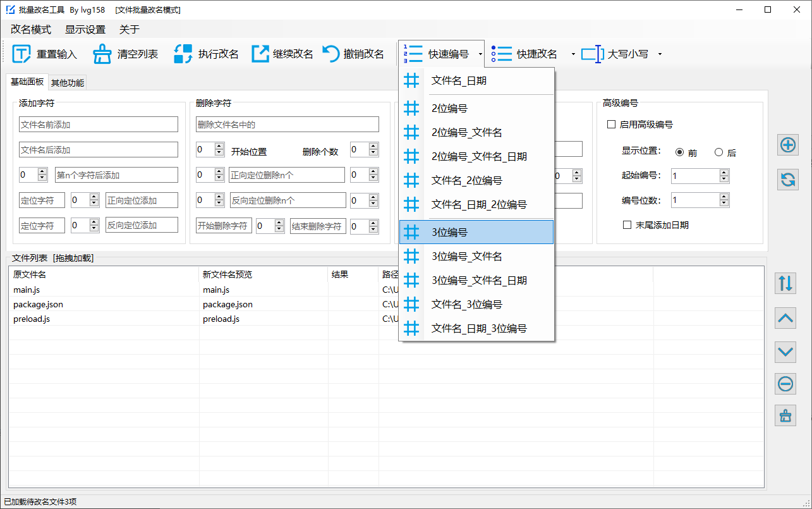Image resolution: width=812 pixels, height=509 pixels.
Task: Click the circled plus add files icon
Action: coord(787,145)
